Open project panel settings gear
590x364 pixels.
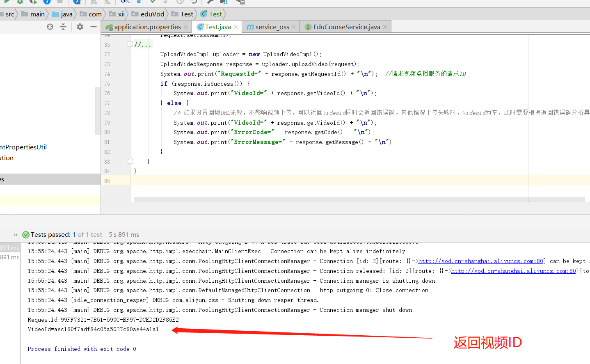(x=80, y=27)
